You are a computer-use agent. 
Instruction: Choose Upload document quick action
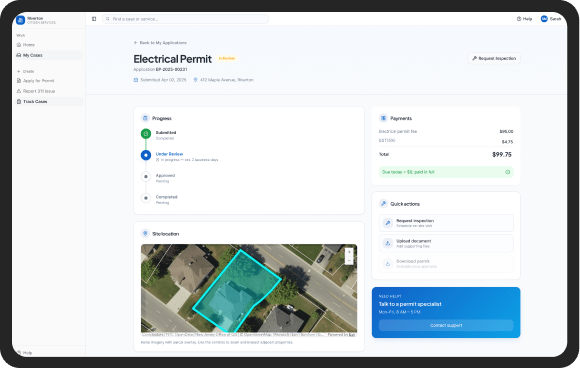tap(446, 243)
